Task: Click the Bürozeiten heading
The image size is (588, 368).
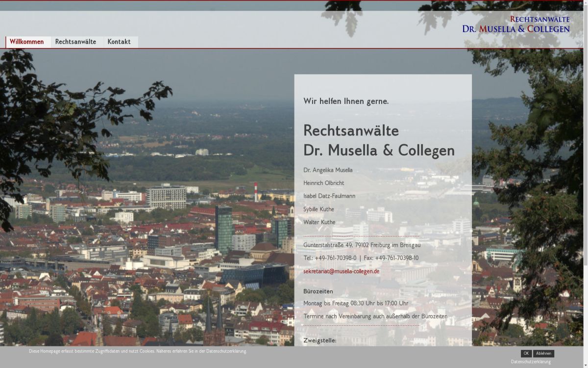Action: click(x=318, y=291)
